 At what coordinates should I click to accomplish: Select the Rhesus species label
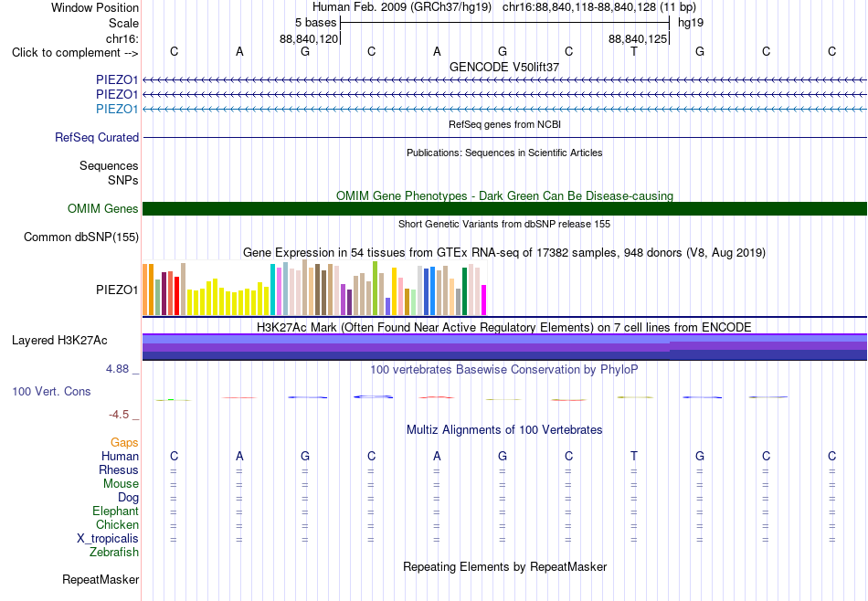(119, 470)
